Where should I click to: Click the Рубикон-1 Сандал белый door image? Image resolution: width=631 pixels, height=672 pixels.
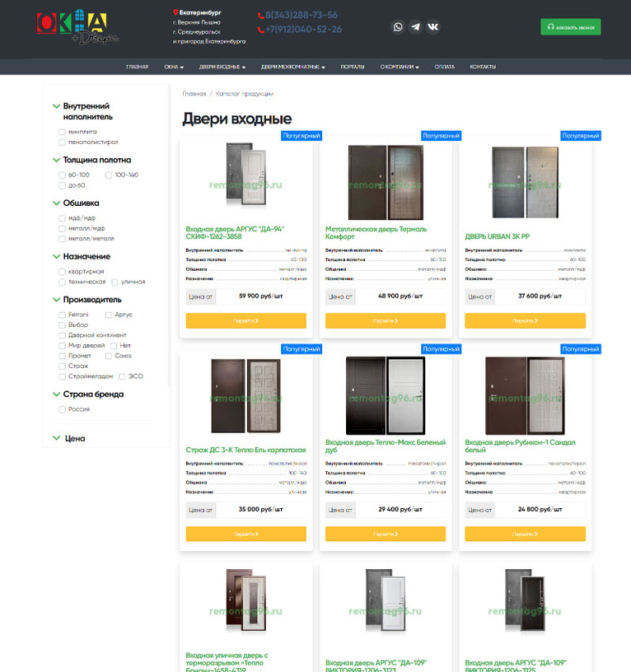click(x=525, y=395)
